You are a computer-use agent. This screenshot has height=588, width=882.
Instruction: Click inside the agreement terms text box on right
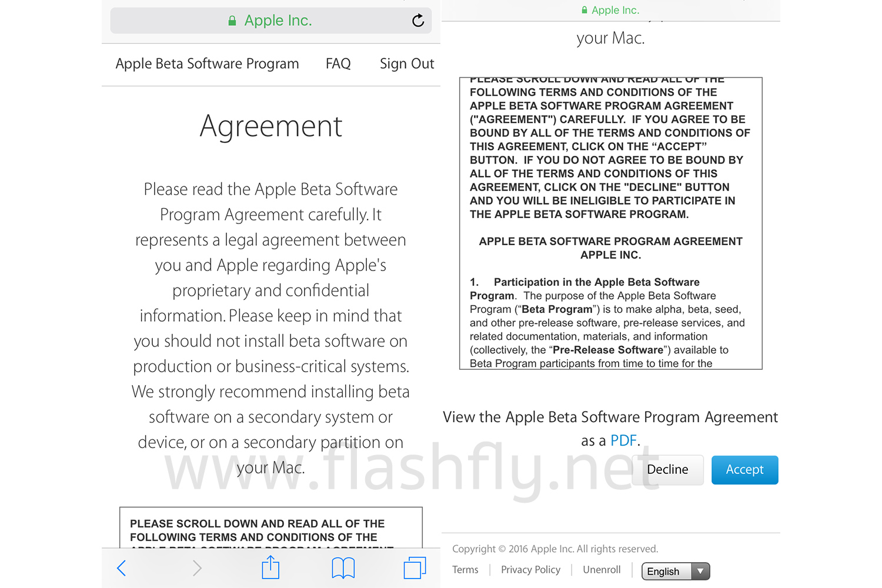tap(610, 223)
